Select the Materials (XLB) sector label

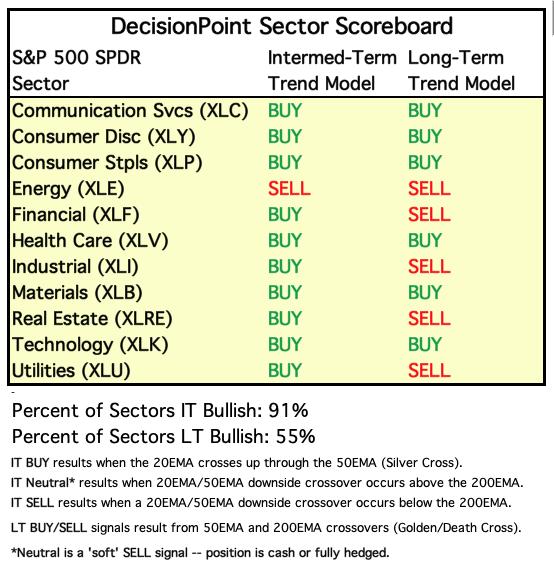tap(77, 293)
